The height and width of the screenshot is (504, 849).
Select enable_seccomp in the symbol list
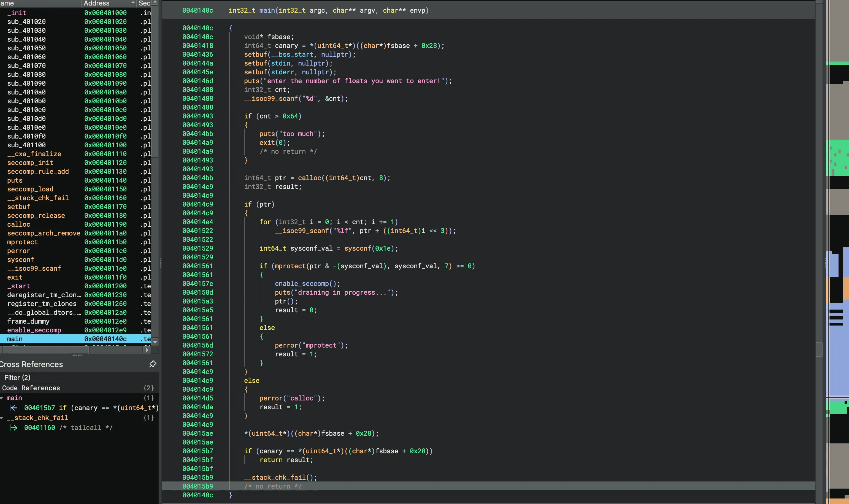click(x=34, y=330)
